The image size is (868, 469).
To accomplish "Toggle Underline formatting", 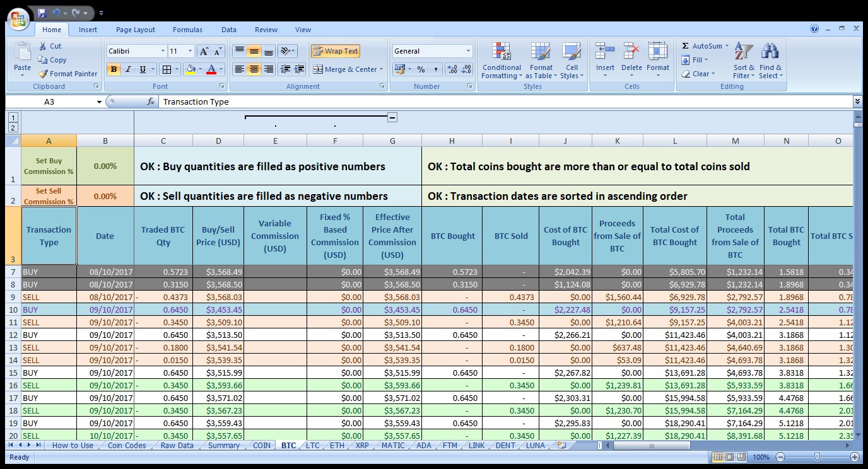I will pyautogui.click(x=143, y=69).
